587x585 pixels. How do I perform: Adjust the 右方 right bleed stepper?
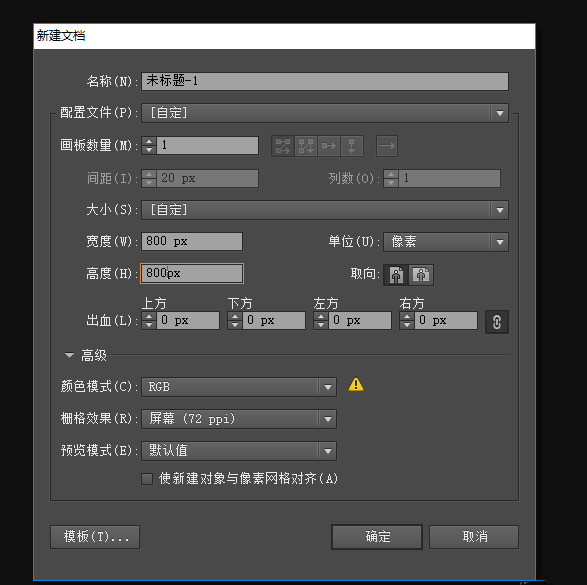point(407,320)
